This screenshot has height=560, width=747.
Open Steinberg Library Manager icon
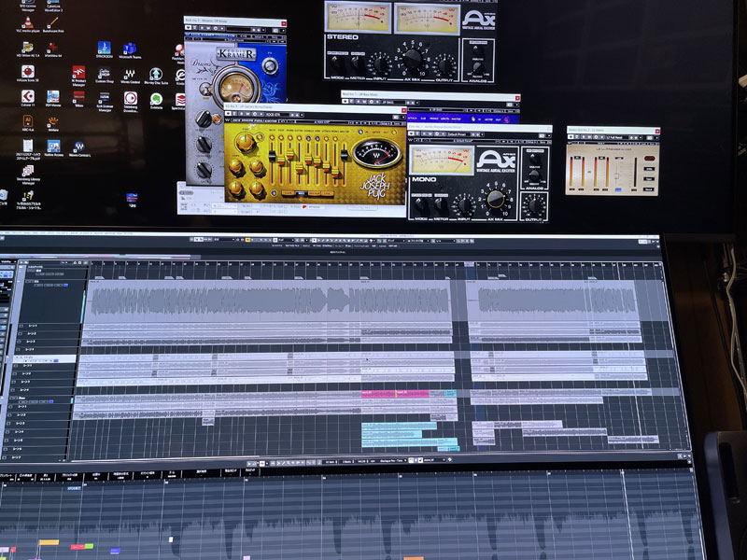pos(28,175)
